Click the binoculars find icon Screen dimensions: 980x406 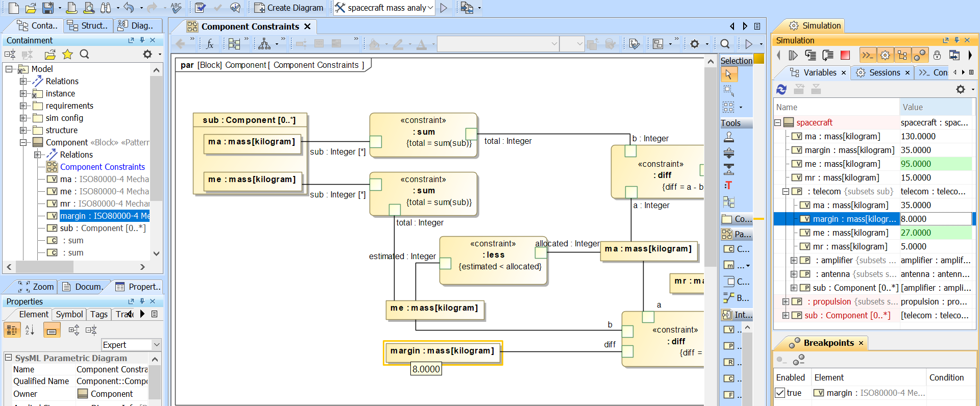106,8
